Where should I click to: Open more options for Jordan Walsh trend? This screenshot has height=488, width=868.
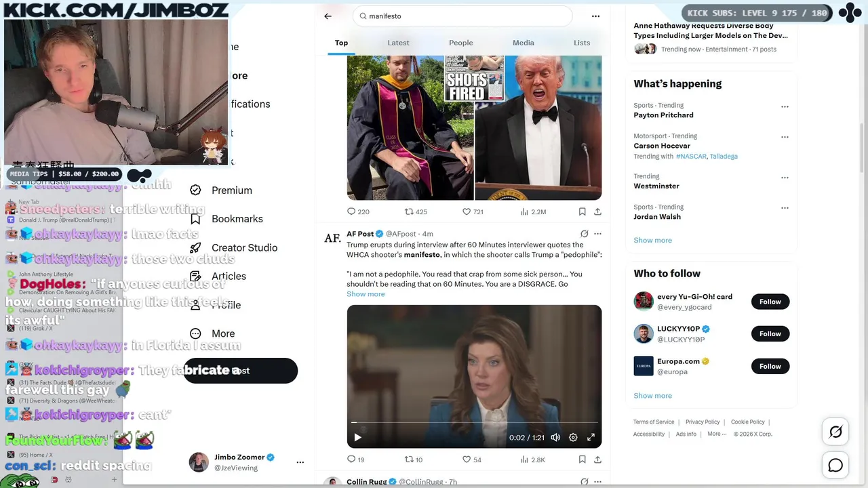(x=785, y=208)
